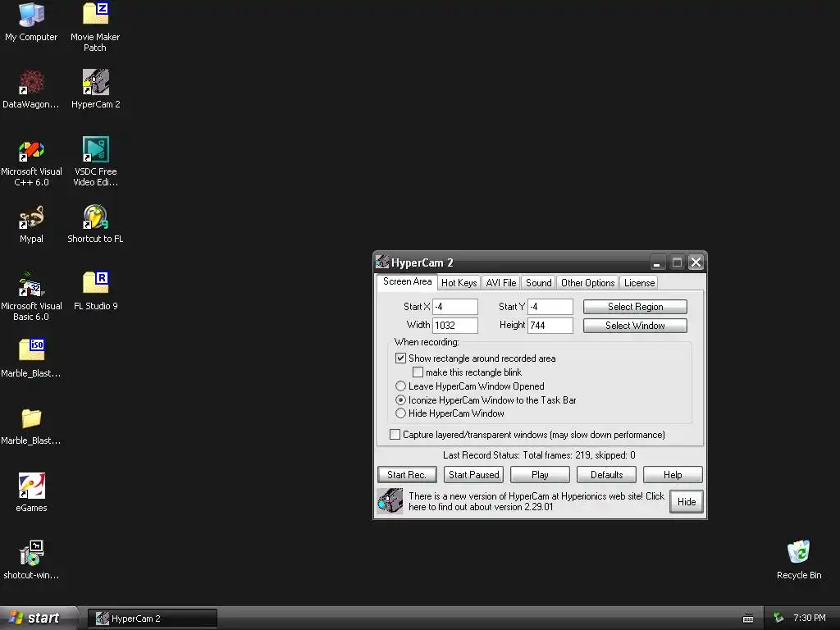Hide the new version notice
Image resolution: width=840 pixels, height=630 pixels.
[x=687, y=501]
